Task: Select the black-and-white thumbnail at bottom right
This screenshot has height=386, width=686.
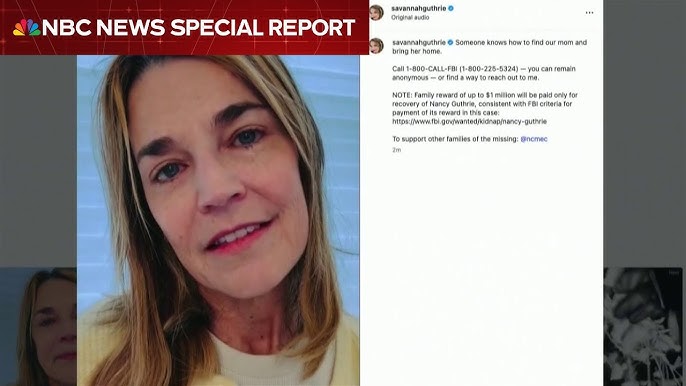Action: point(643,326)
